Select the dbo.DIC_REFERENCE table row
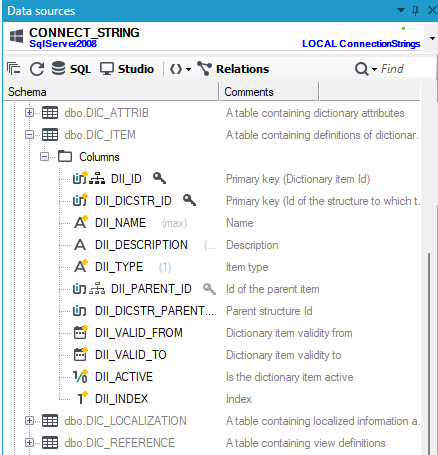 (120, 443)
